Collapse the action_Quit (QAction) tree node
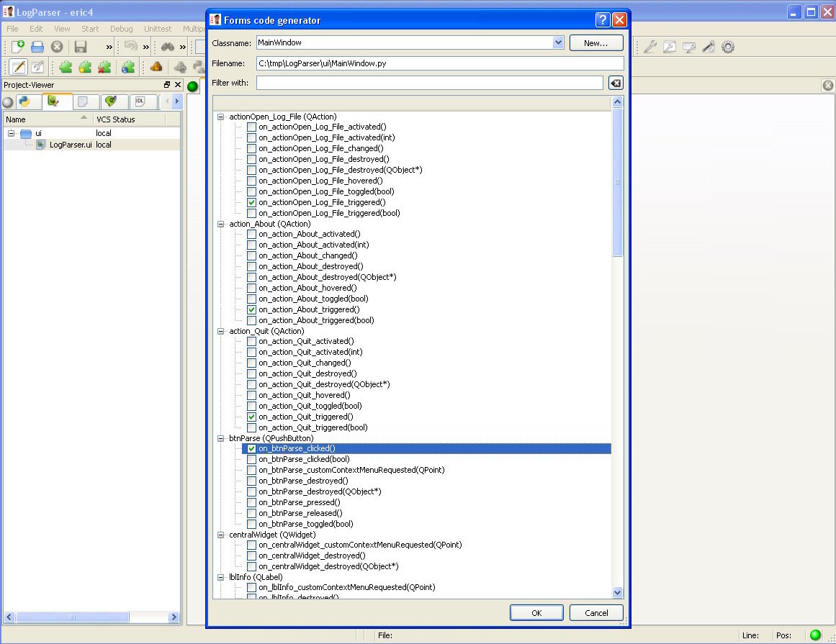Screen dimensions: 836x644 point(221,331)
